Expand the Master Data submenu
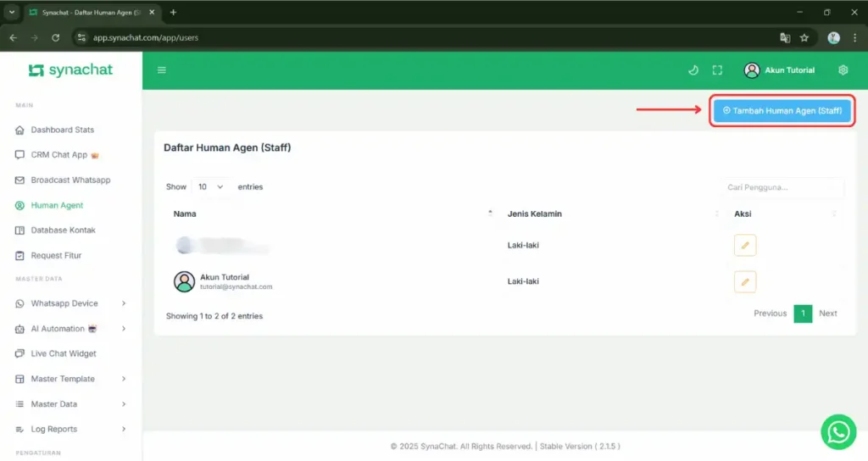This screenshot has width=868, height=461. (71, 404)
